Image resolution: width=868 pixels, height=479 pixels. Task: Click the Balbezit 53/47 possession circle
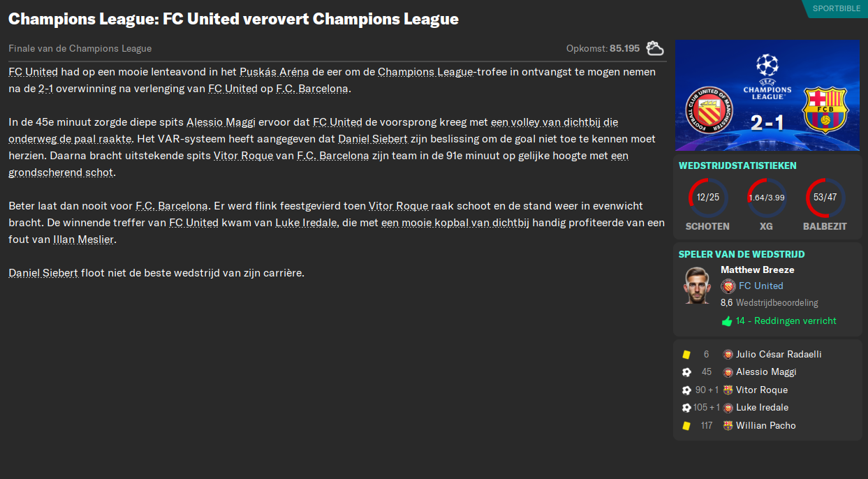[825, 198]
